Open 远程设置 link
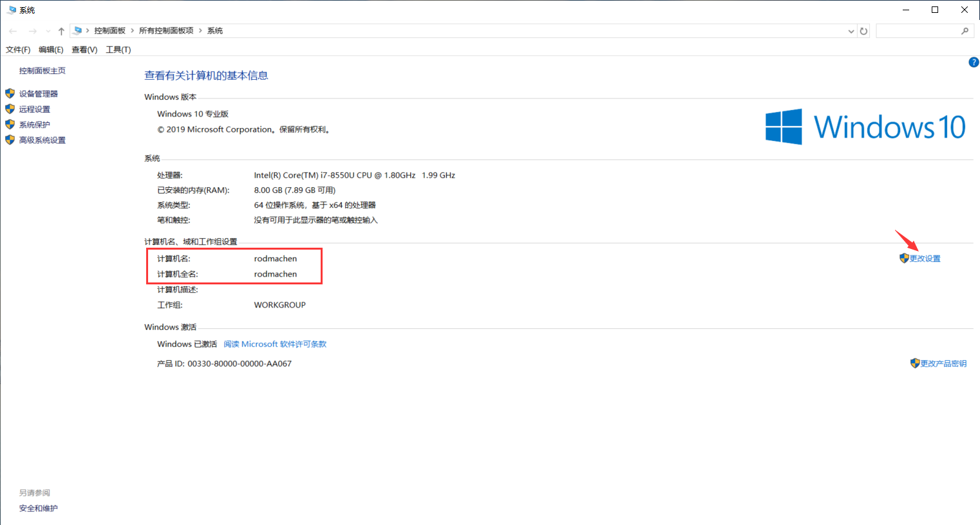Viewport: 980px width, 525px height. tap(35, 109)
